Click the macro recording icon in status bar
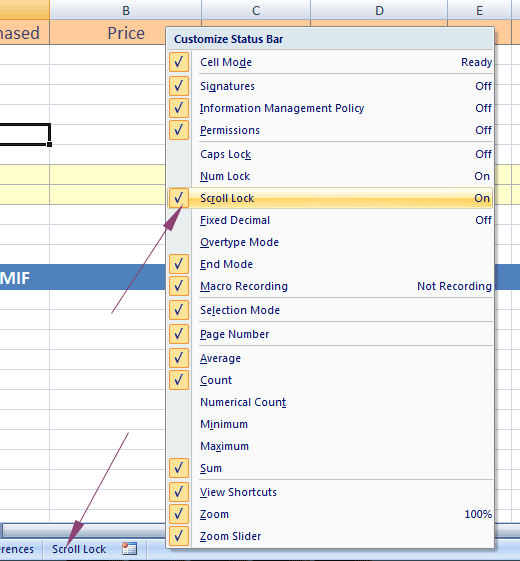 pyautogui.click(x=129, y=548)
